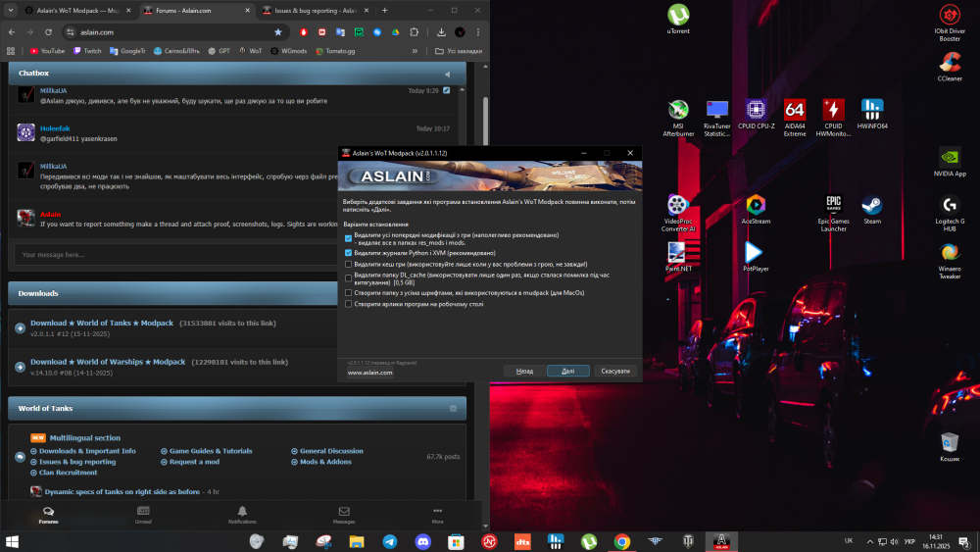Image resolution: width=980 pixels, height=552 pixels.
Task: Open AIDA64 Extreme desktop icon
Action: pyautogui.click(x=795, y=118)
